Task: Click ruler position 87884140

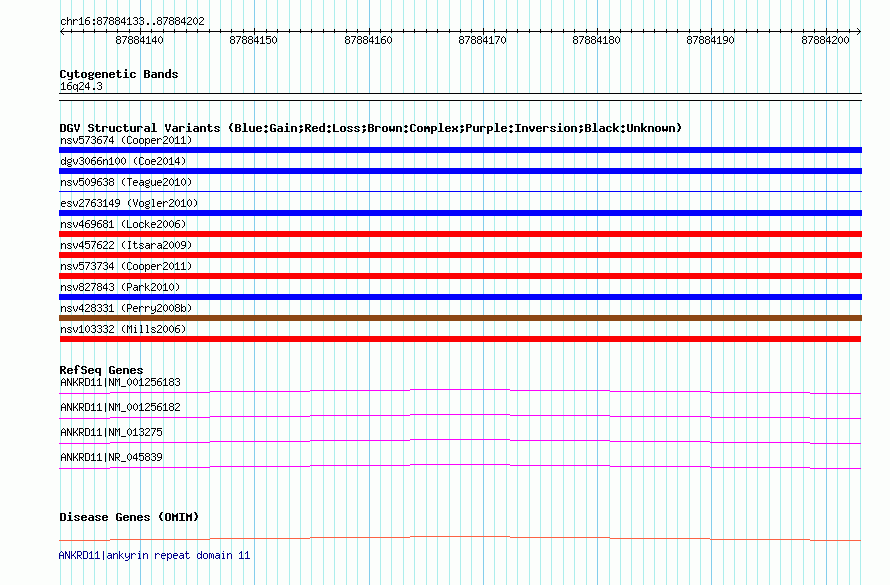Action: click(x=139, y=40)
